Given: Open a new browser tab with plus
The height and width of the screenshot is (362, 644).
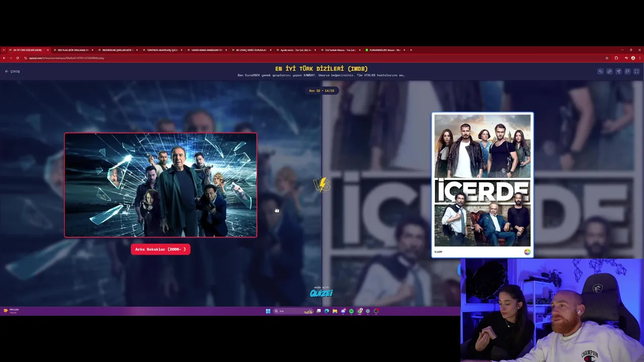Looking at the screenshot, I should tap(411, 50).
